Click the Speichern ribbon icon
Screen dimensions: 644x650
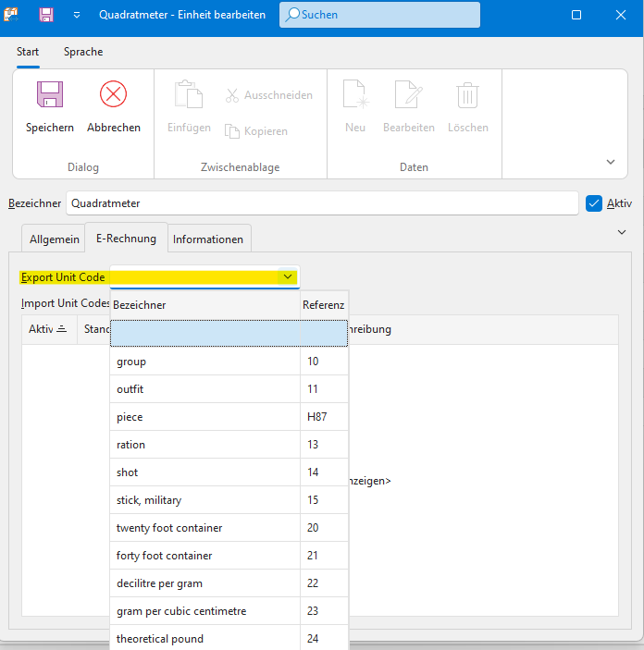tap(49, 95)
